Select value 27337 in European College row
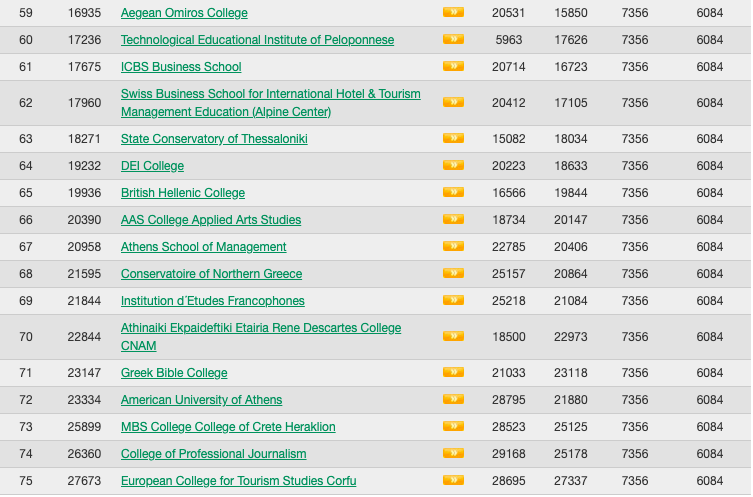The width and height of the screenshot is (753, 497). point(571,481)
